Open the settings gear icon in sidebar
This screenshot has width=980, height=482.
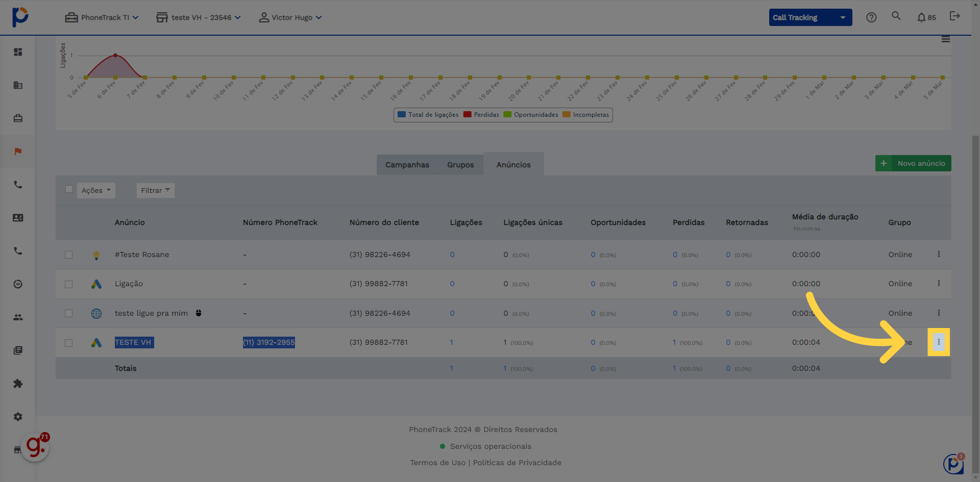18,417
